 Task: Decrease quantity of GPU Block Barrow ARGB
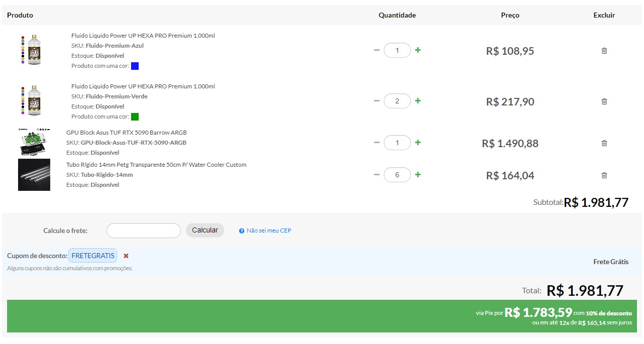point(377,143)
